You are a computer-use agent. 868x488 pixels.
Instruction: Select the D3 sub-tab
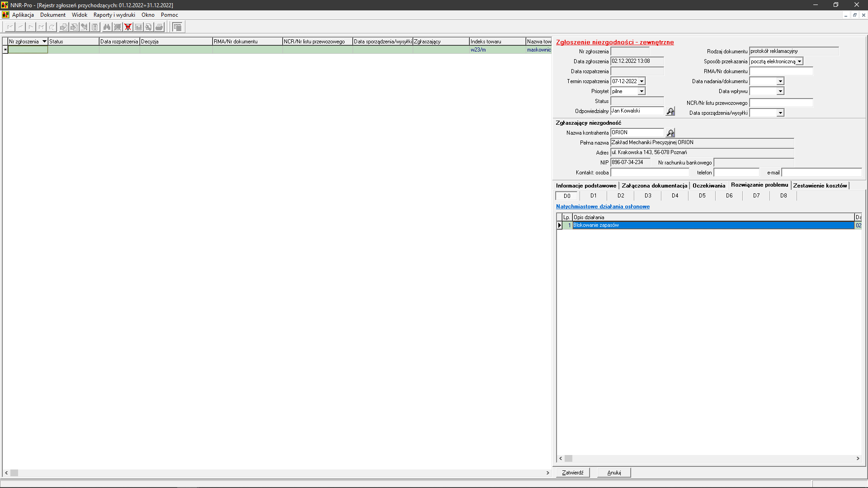(x=648, y=196)
